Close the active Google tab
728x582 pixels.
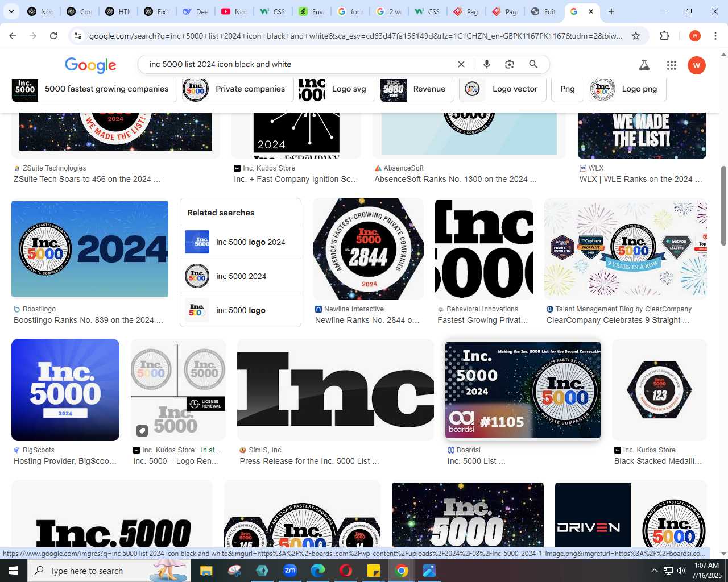click(591, 11)
